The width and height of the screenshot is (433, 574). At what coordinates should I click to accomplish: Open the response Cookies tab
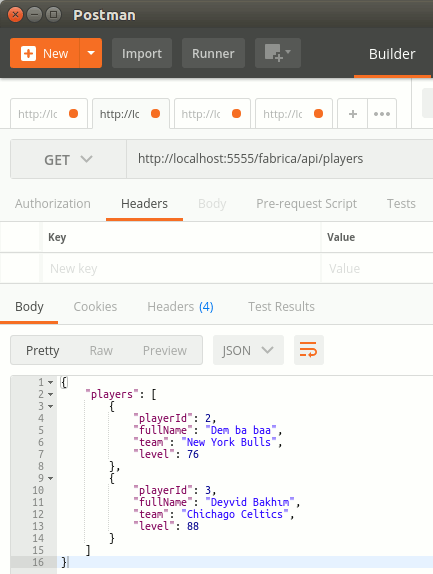pos(95,306)
